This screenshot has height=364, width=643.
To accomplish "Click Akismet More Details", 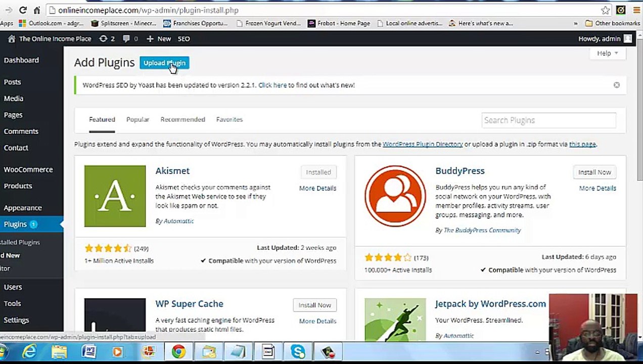I will click(317, 188).
